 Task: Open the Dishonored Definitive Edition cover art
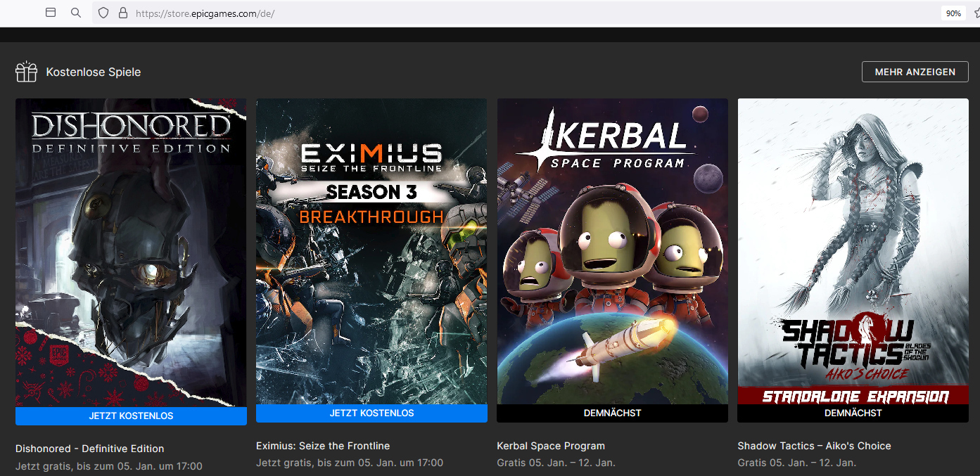tap(131, 252)
